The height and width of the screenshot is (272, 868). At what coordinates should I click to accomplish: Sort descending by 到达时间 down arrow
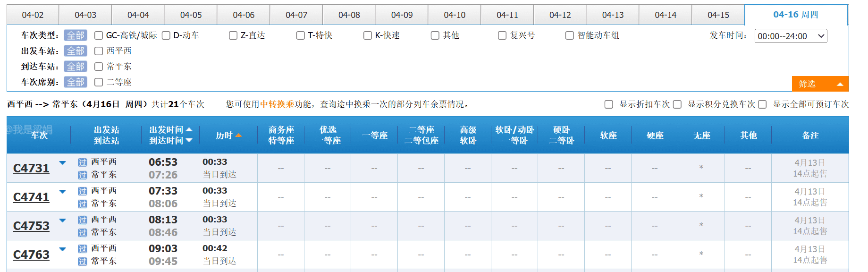coord(189,141)
